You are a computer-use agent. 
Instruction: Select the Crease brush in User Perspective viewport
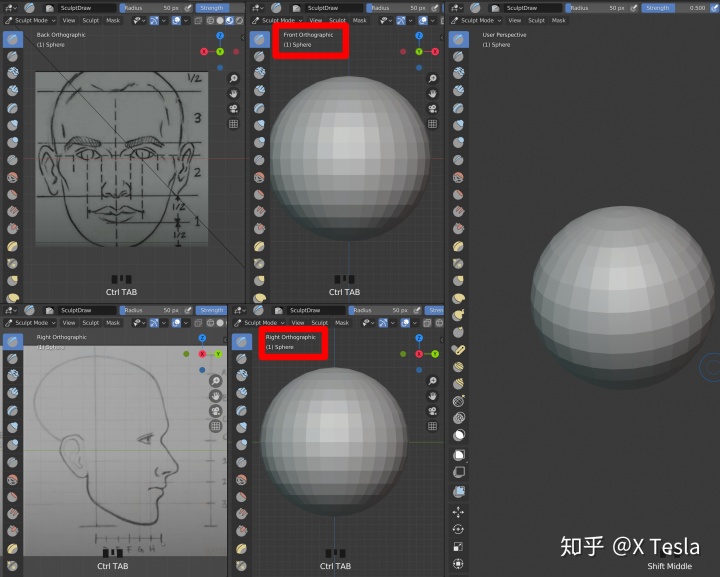[458, 160]
